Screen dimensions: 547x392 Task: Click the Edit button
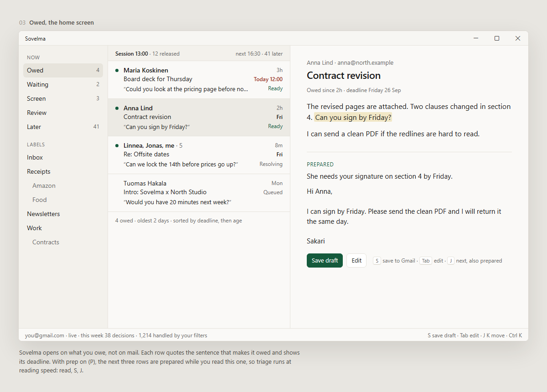tap(356, 261)
